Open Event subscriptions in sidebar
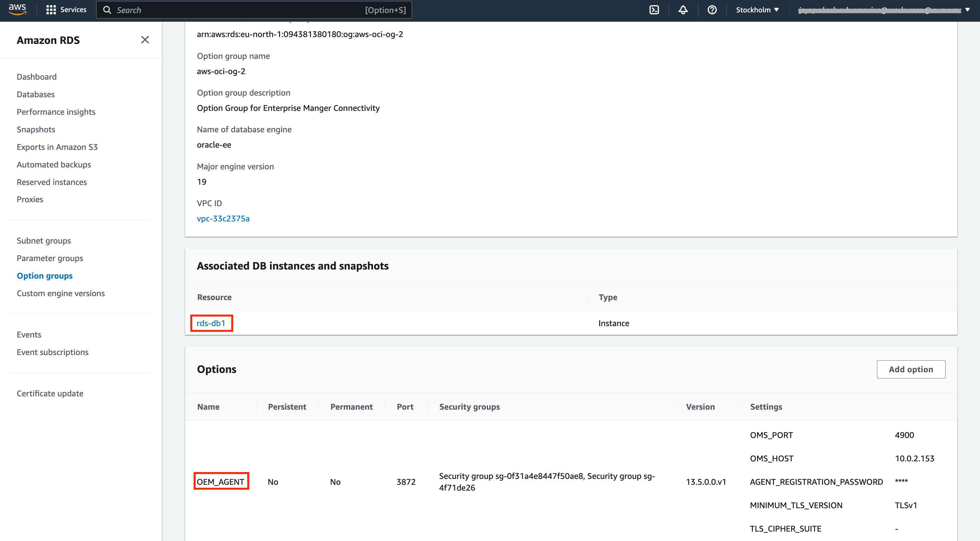The width and height of the screenshot is (980, 541). tap(53, 352)
